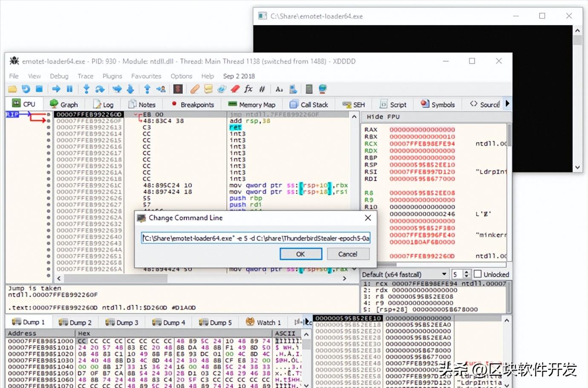The width and height of the screenshot is (588, 388).
Task: Enable the Breakpoints tab red indicator
Action: [174, 104]
